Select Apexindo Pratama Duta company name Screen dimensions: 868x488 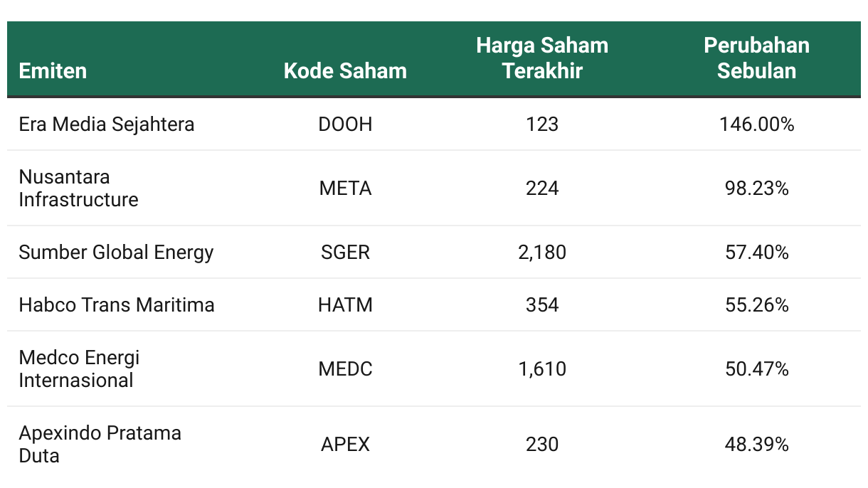coord(100,444)
